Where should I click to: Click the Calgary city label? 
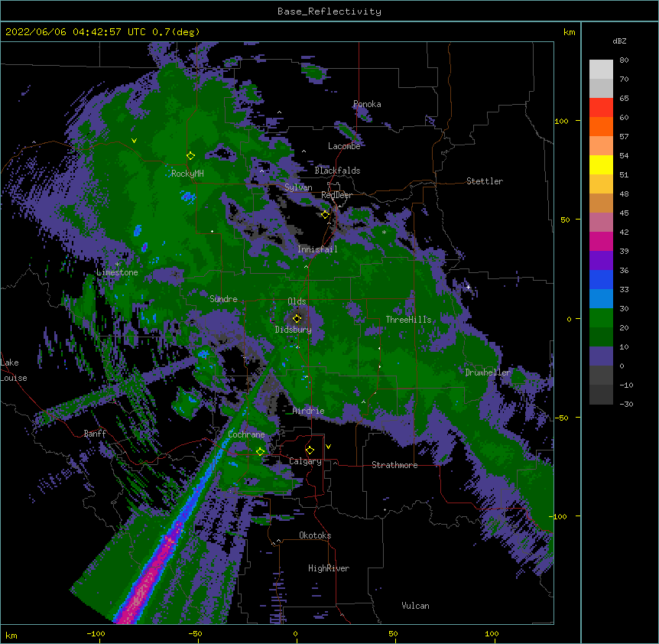tap(305, 461)
